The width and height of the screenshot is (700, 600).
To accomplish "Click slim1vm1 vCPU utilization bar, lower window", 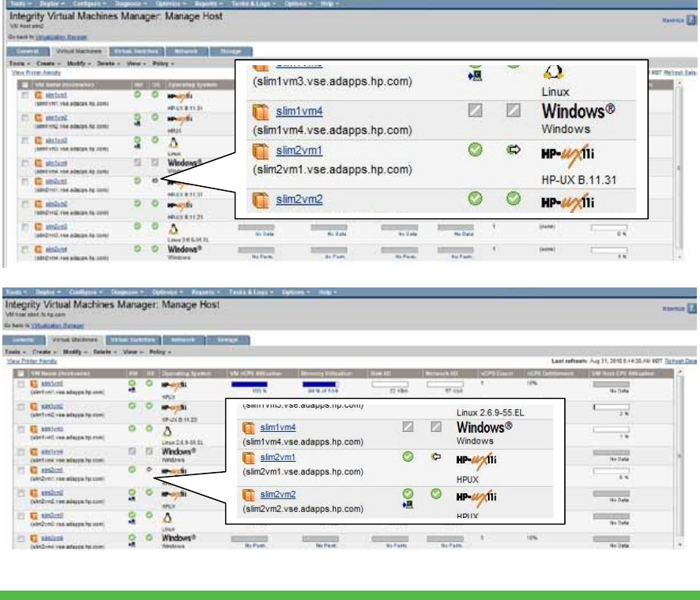I will [x=249, y=384].
